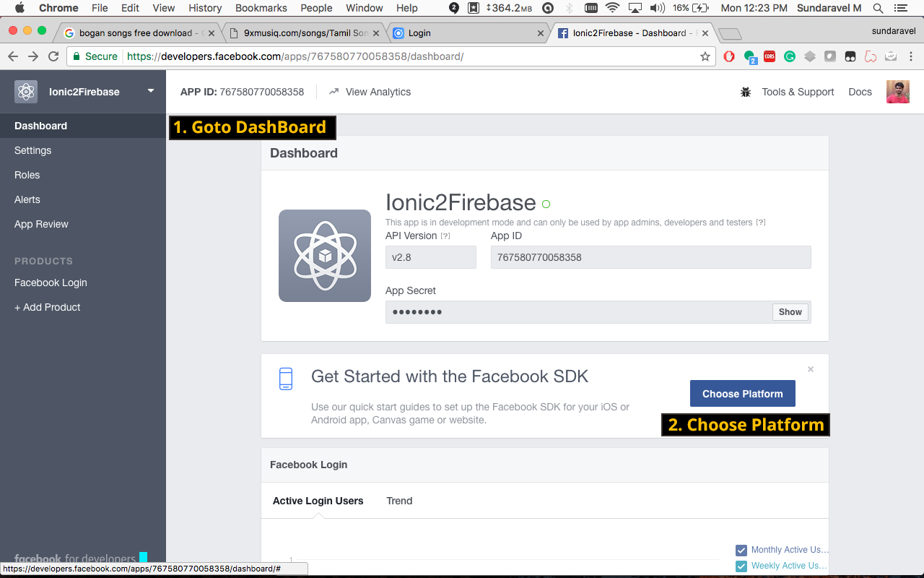Click the browser back arrow
The height and width of the screenshot is (578, 924).
[13, 56]
